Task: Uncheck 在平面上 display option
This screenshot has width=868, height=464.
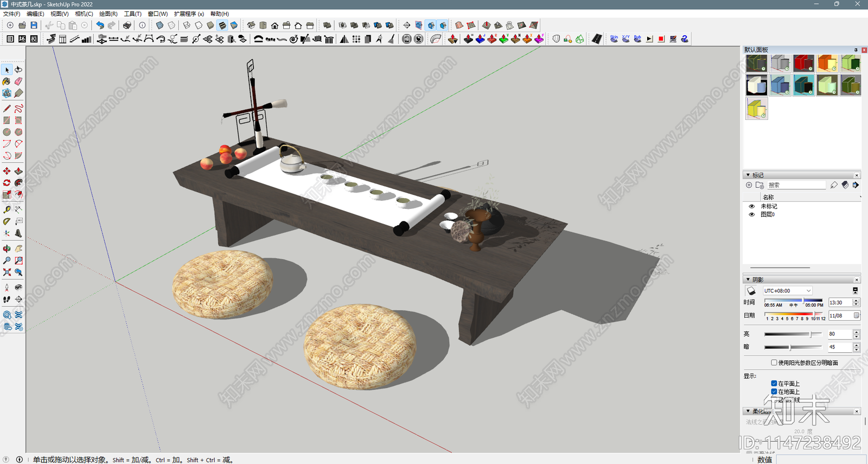Action: (774, 383)
